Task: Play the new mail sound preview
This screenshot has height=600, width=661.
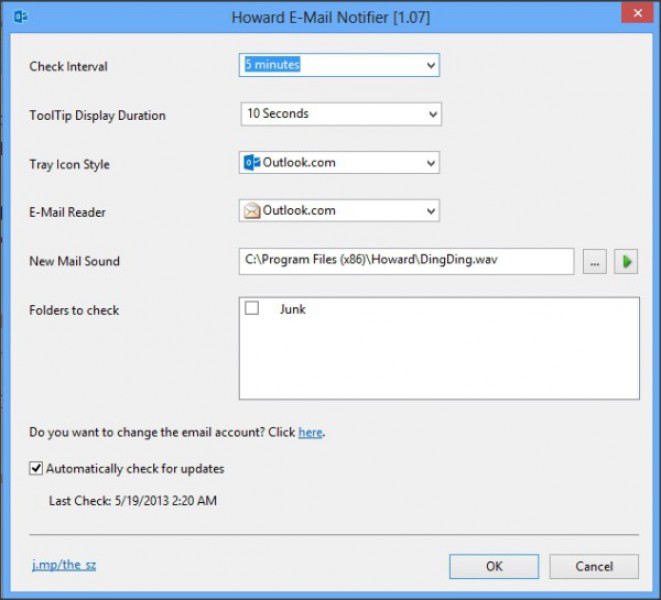Action: click(626, 262)
